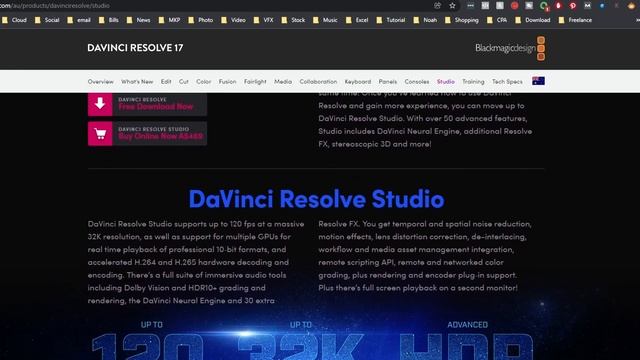Image resolution: width=640 pixels, height=360 pixels.
Task: Open the Cloud bookmarks folder
Action: 14,20
